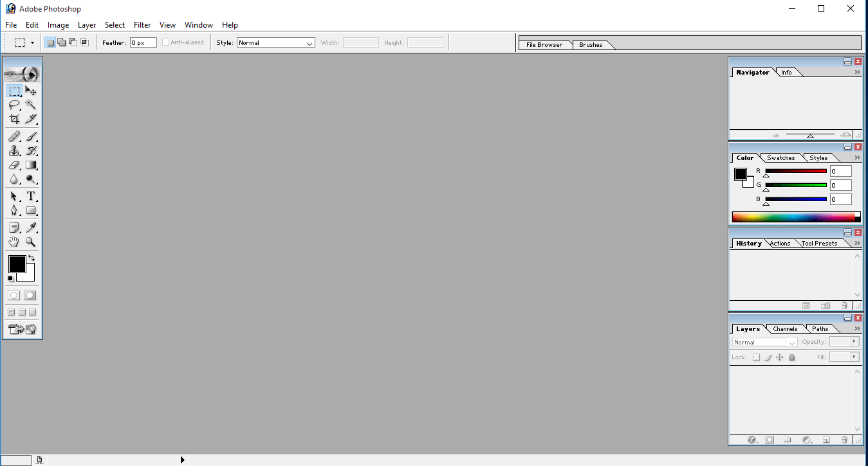
Task: Open the Filter menu
Action: pos(142,24)
